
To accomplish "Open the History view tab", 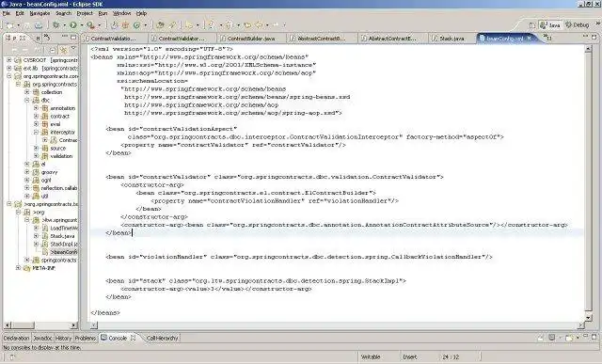I will [x=63, y=339].
